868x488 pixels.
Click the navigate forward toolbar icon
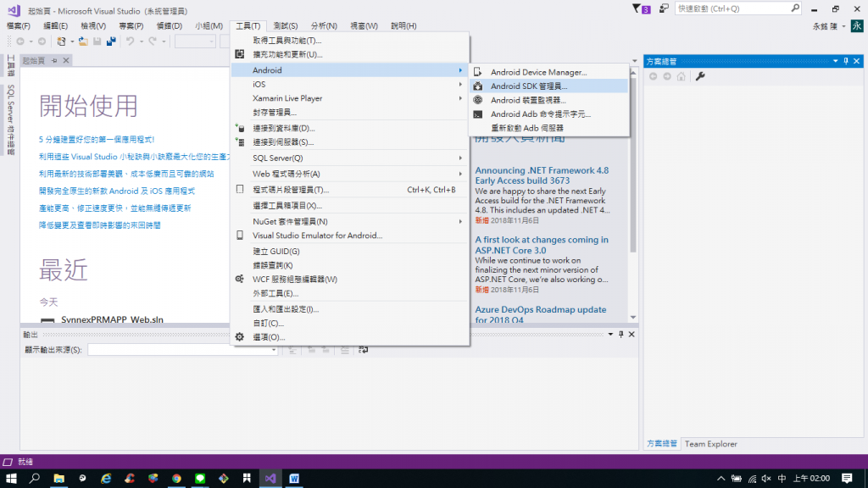42,42
